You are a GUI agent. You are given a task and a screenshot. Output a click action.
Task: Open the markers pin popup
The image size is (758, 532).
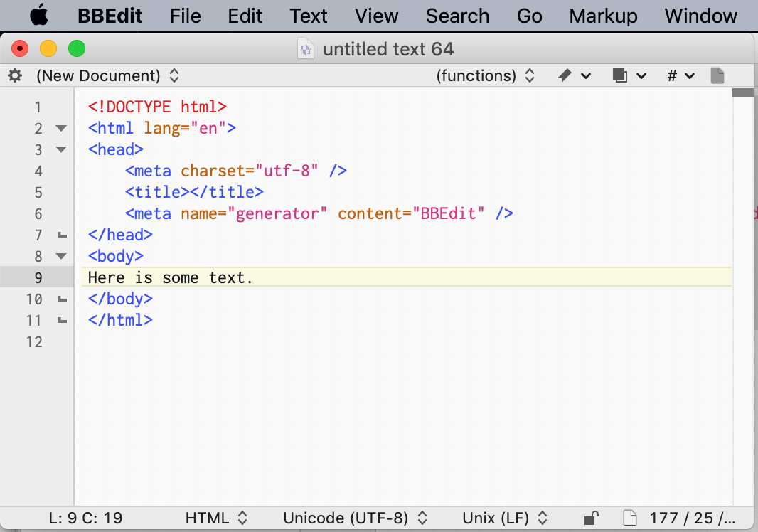point(573,75)
